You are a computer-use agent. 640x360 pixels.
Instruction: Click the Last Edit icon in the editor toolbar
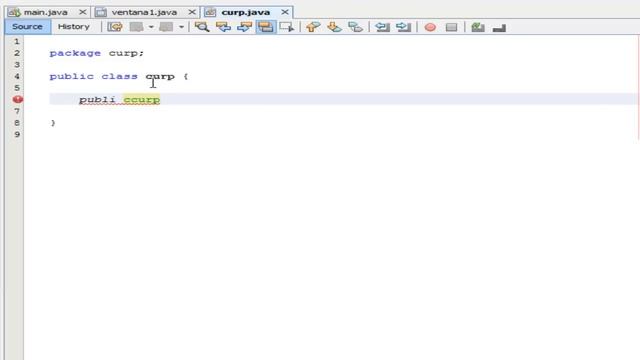115,27
